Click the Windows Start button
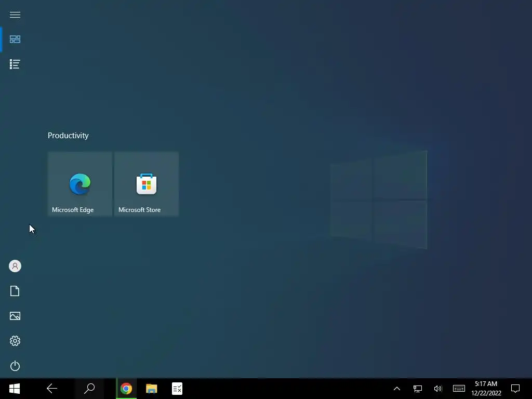 (15, 389)
